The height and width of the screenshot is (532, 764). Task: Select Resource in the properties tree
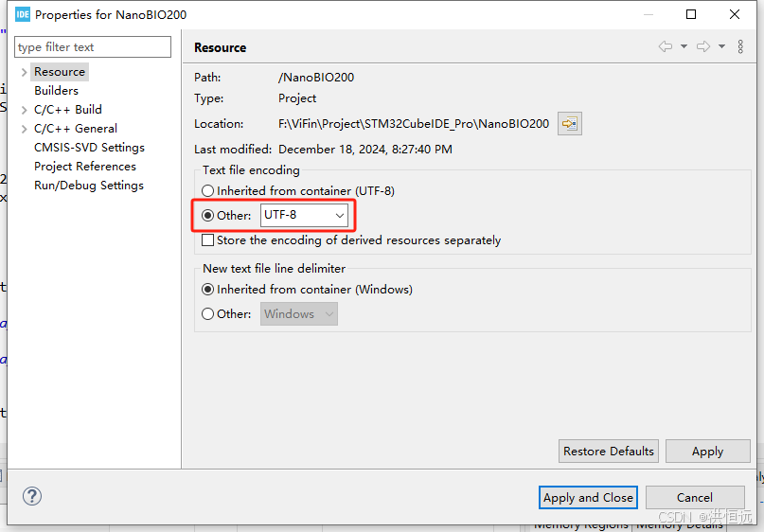pyautogui.click(x=60, y=72)
